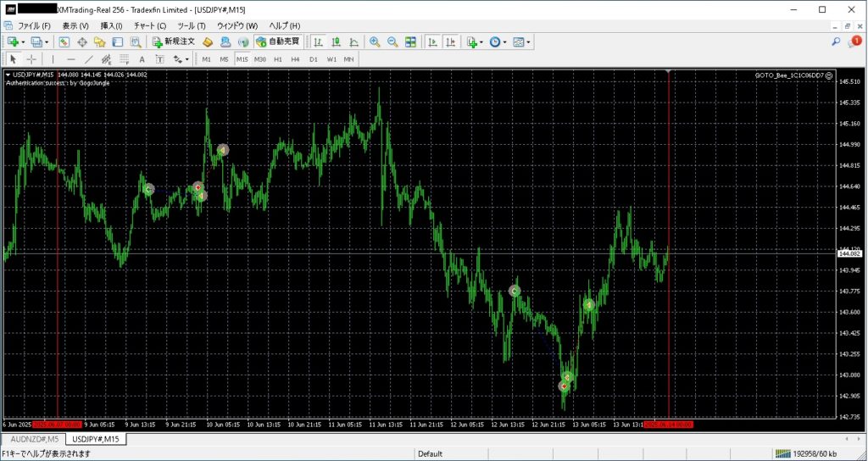The height and width of the screenshot is (461, 868).
Task: Toggle the chart auto scroll button
Action: pyautogui.click(x=432, y=42)
